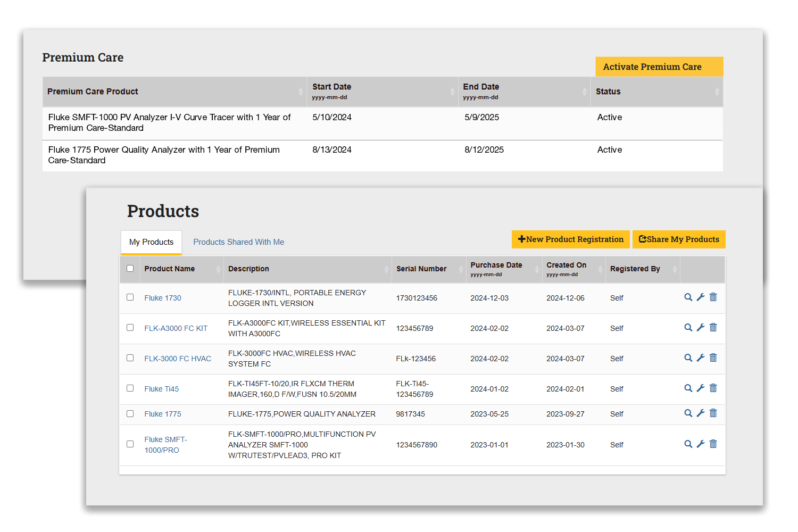Viewport: 798px width, 532px height.
Task: Click New Product Registration button
Action: click(570, 239)
